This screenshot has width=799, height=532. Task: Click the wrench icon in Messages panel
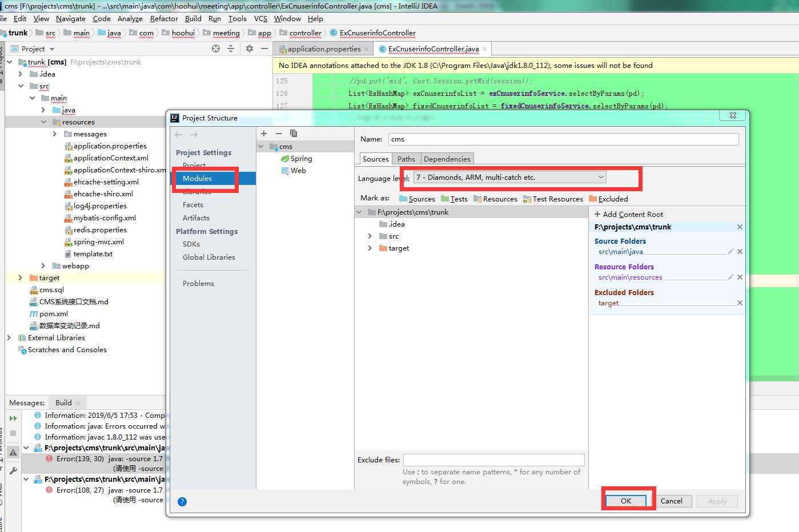coord(13,471)
